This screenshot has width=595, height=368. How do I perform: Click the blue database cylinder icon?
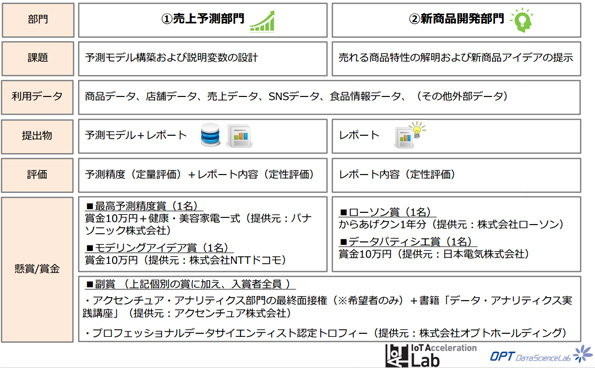click(210, 135)
